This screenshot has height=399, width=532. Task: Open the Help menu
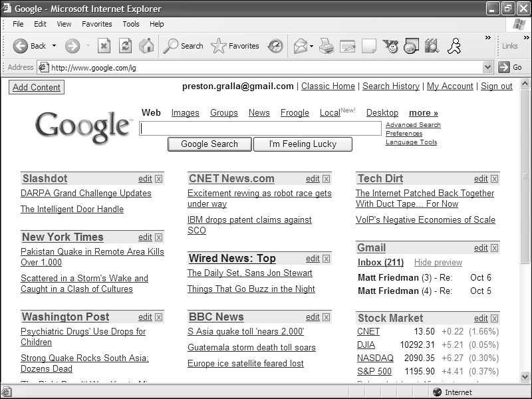[157, 24]
